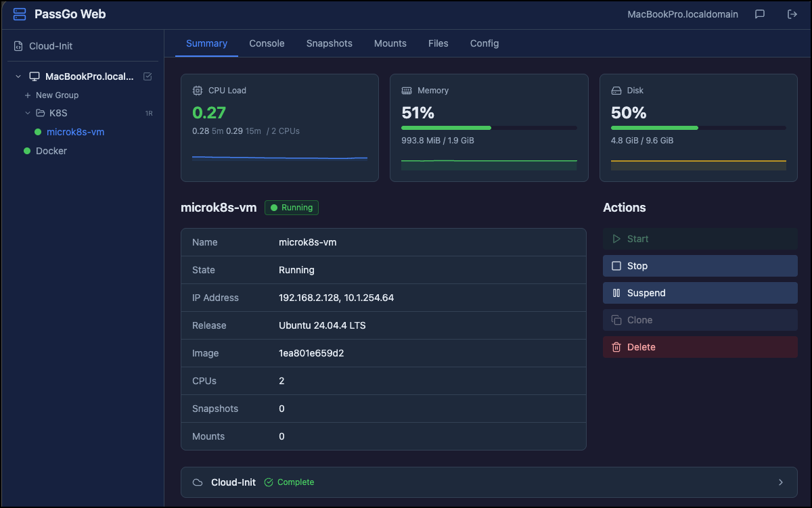This screenshot has height=508, width=812.
Task: Switch to the Console tab
Action: [x=267, y=43]
